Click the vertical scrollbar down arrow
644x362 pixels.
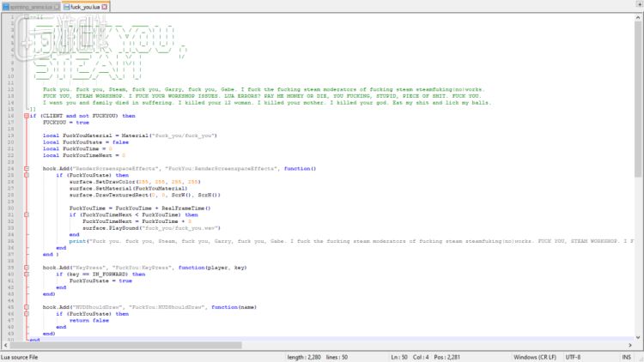click(x=638, y=338)
